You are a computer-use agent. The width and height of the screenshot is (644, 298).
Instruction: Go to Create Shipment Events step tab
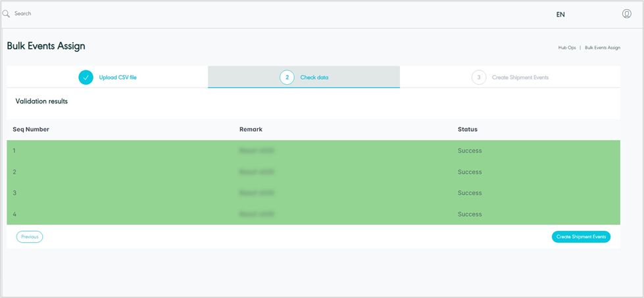click(520, 78)
